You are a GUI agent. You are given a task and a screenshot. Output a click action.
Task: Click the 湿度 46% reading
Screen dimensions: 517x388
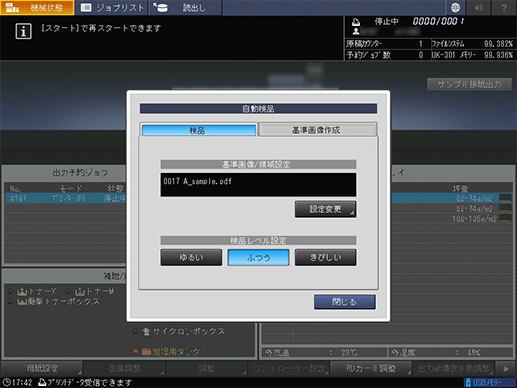point(450,352)
